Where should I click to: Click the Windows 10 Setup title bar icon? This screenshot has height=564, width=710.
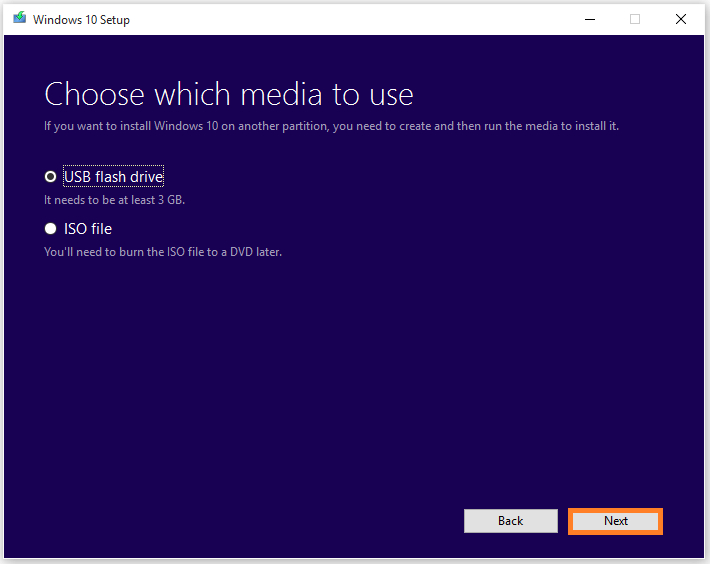(x=19, y=19)
